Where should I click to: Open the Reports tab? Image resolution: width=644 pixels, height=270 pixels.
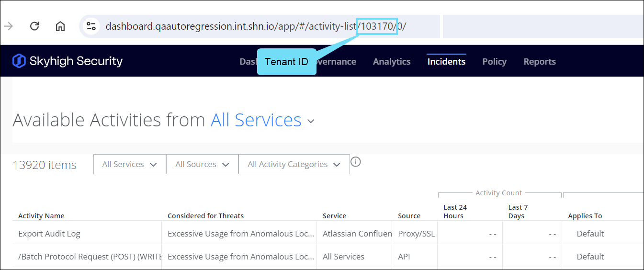pyautogui.click(x=539, y=62)
